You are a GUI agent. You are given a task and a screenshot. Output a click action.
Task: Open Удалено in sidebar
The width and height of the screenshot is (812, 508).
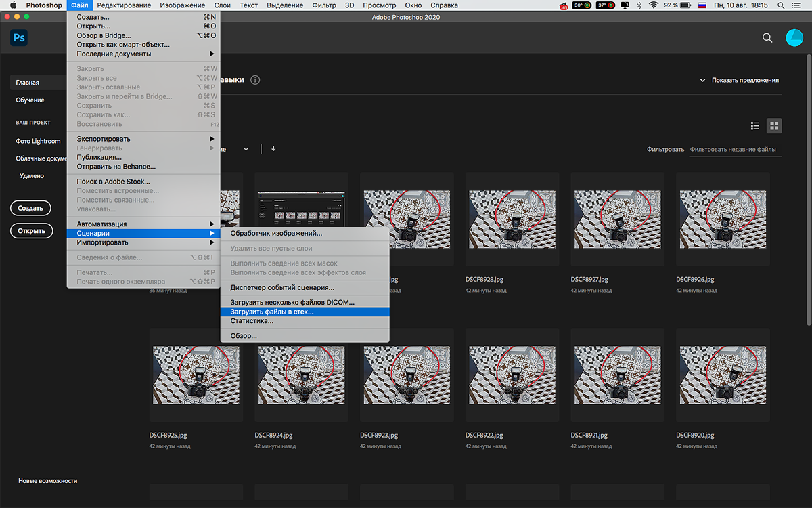pyautogui.click(x=32, y=176)
